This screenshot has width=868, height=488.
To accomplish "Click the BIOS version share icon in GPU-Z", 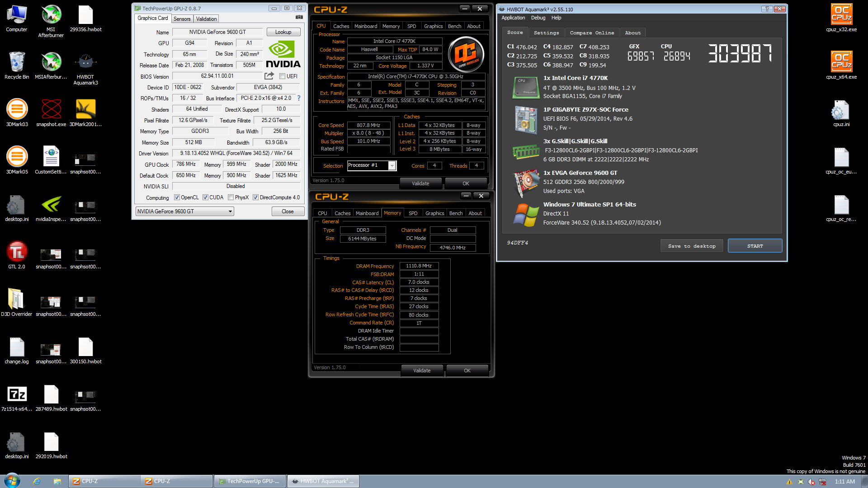I will tap(269, 76).
